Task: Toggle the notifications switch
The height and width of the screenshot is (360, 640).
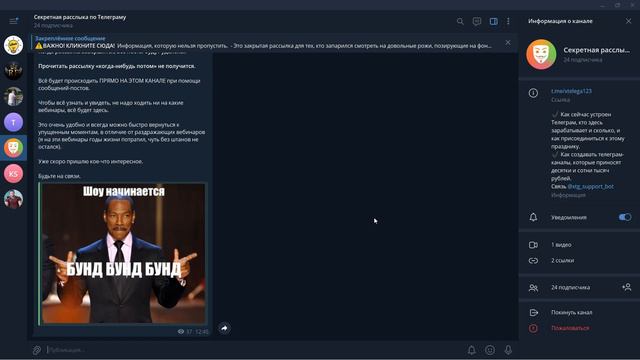Action: point(624,217)
